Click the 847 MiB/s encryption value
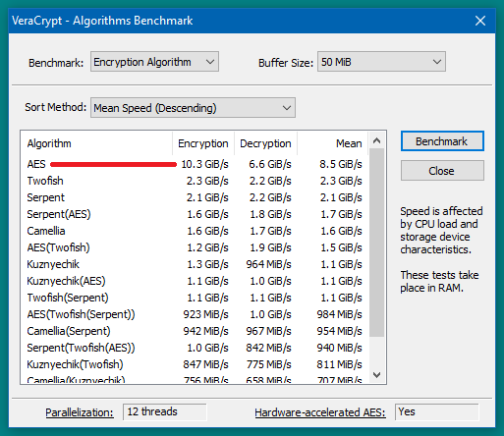The image size is (504, 436). [206, 364]
